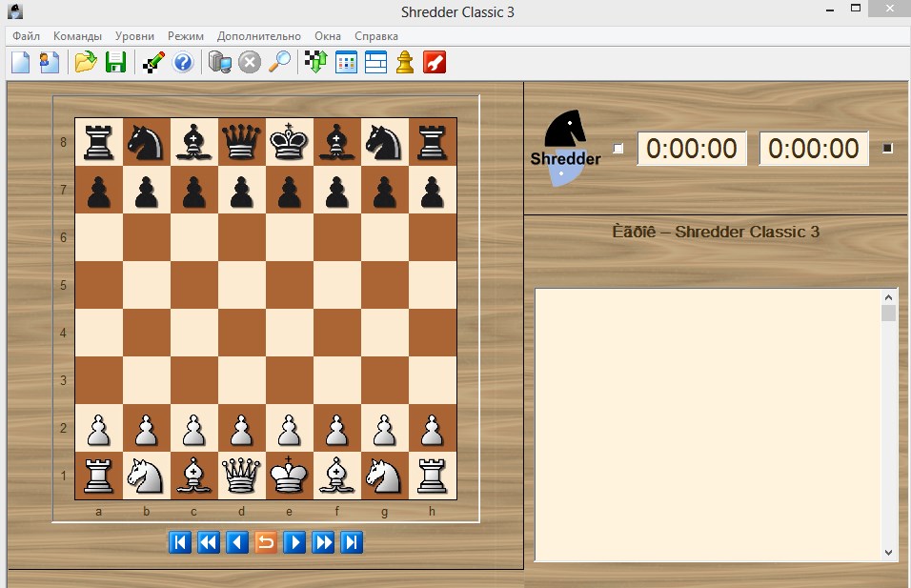Click the orange undo move button
911x588 pixels.
[x=266, y=542]
